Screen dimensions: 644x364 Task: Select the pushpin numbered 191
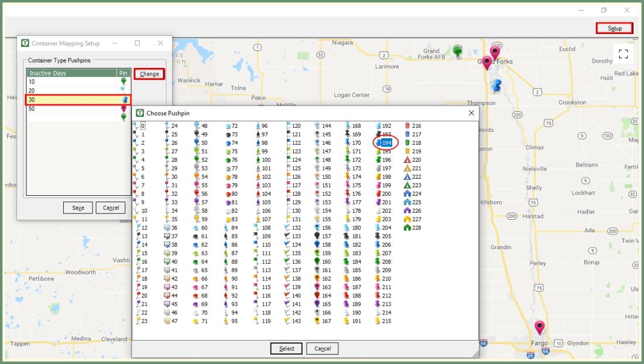tap(353, 321)
